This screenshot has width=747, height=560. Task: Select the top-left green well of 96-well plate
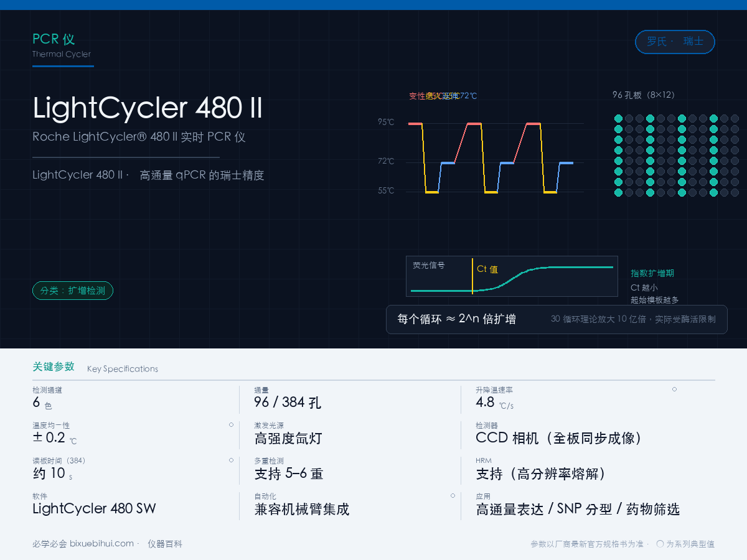[618, 118]
